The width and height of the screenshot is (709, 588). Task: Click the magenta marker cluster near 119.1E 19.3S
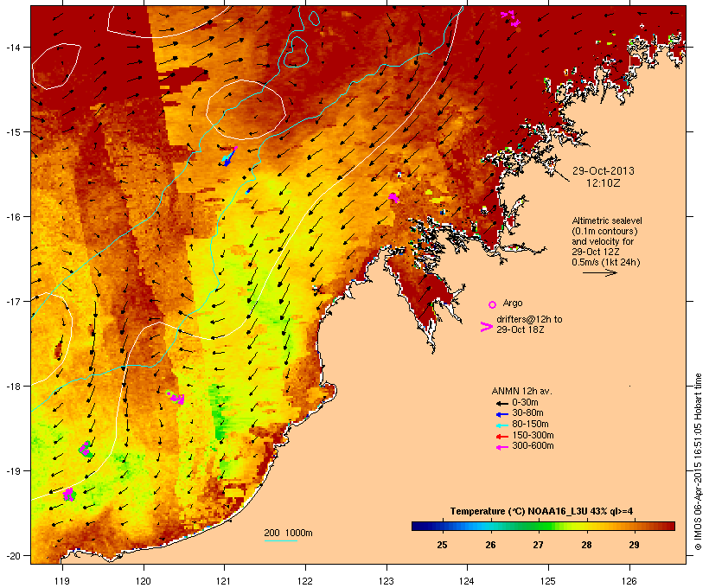click(x=68, y=494)
